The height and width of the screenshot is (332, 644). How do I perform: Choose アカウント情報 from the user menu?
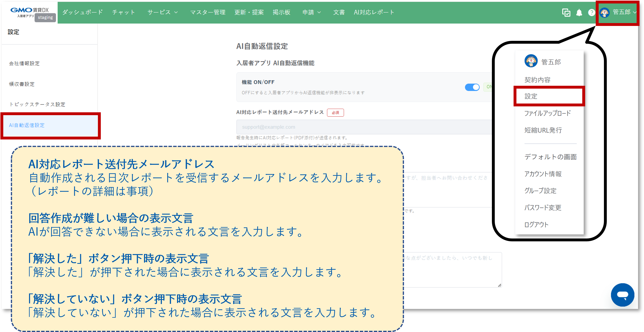click(x=543, y=174)
